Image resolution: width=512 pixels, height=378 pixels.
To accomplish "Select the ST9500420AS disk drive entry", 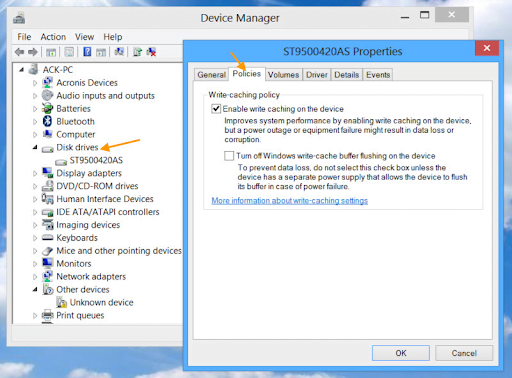I will 96,160.
